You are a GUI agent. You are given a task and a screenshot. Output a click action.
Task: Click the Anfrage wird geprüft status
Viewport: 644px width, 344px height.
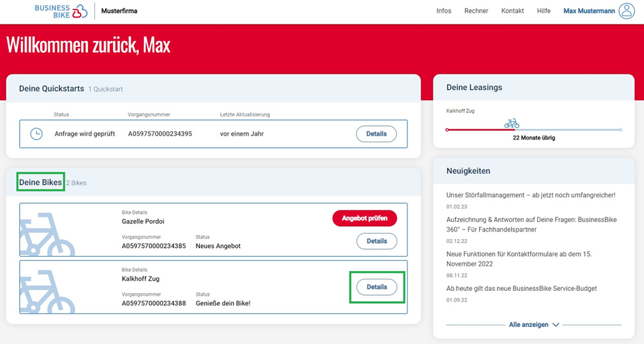pos(85,134)
